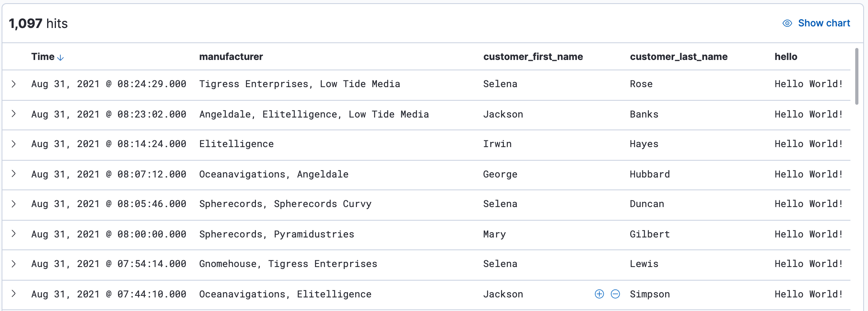Expand the Mary Gilbert document entry
The height and width of the screenshot is (311, 868).
point(14,234)
